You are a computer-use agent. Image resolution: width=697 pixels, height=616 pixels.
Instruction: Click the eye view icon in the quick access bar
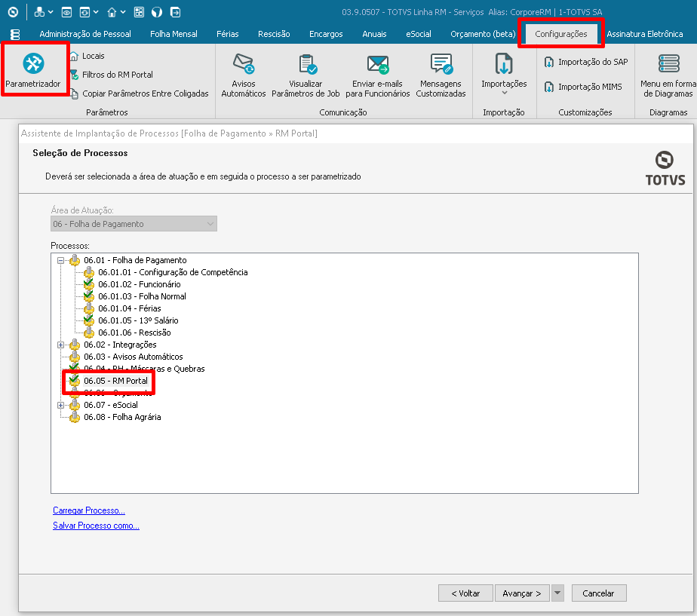[x=66, y=12]
